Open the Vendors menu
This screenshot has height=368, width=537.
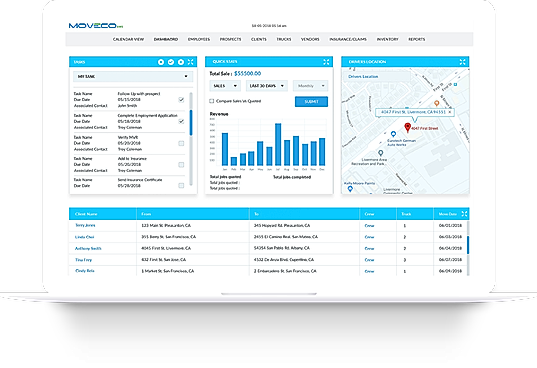click(x=310, y=39)
